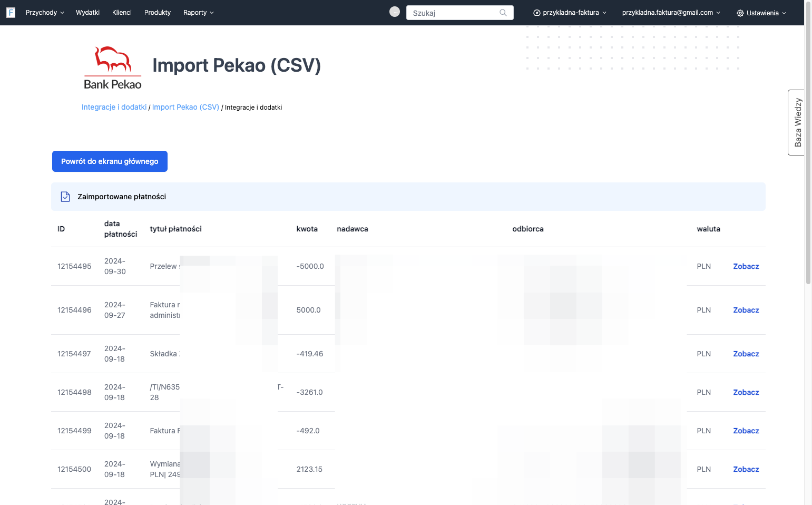Viewport: 812px width, 505px height.
Task: Click amount -419.46 cell
Action: click(x=310, y=354)
